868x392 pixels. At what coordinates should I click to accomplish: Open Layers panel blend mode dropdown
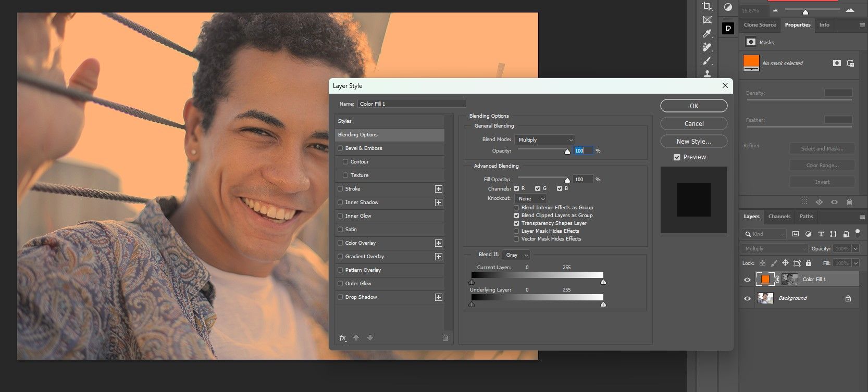click(x=774, y=249)
